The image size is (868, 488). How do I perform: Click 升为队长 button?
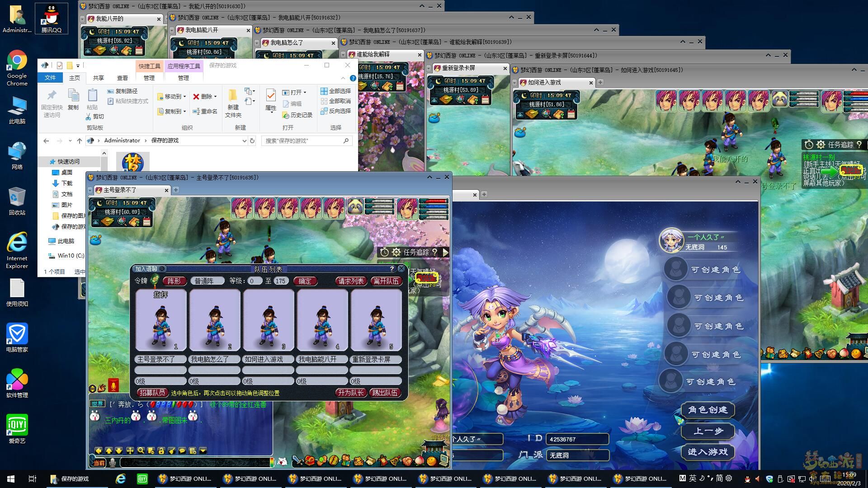point(350,393)
